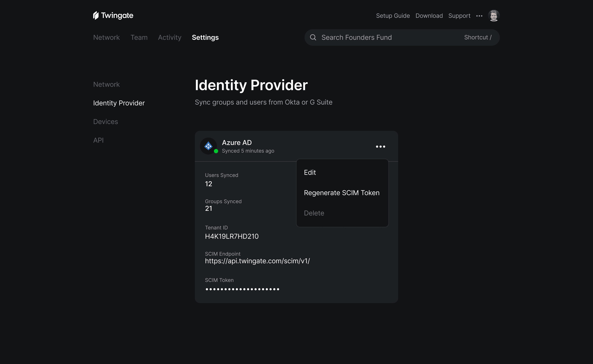Open Devices settings in the sidebar
Viewport: 593px width, 364px height.
106,122
